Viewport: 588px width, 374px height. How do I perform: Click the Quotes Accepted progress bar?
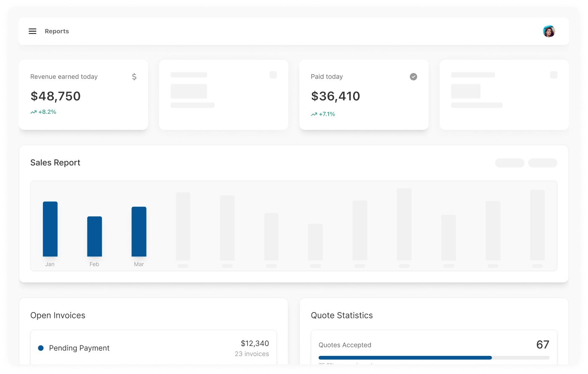click(x=434, y=358)
